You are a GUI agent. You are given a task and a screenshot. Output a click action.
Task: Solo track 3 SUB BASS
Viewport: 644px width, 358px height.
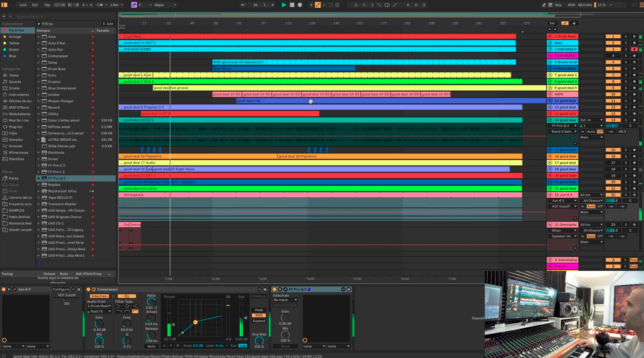coord(626,49)
